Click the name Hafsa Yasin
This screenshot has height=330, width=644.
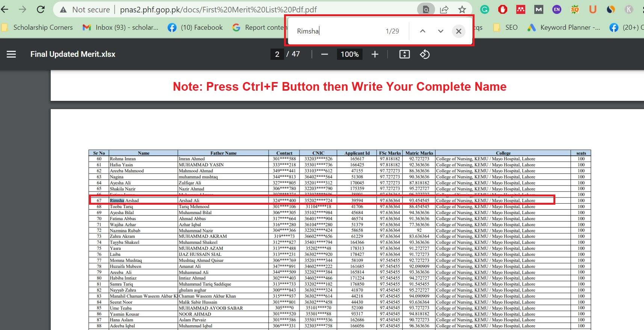click(121, 165)
